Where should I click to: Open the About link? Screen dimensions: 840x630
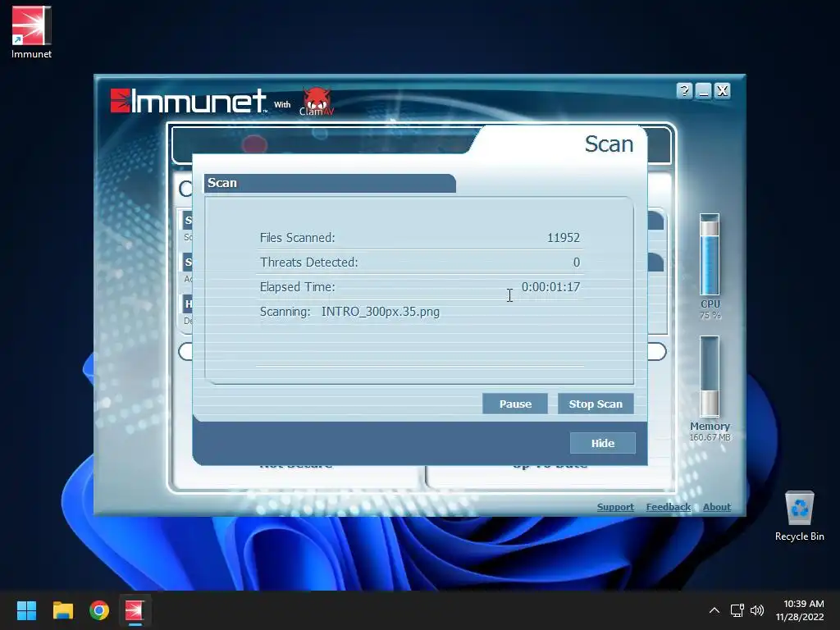coord(717,507)
